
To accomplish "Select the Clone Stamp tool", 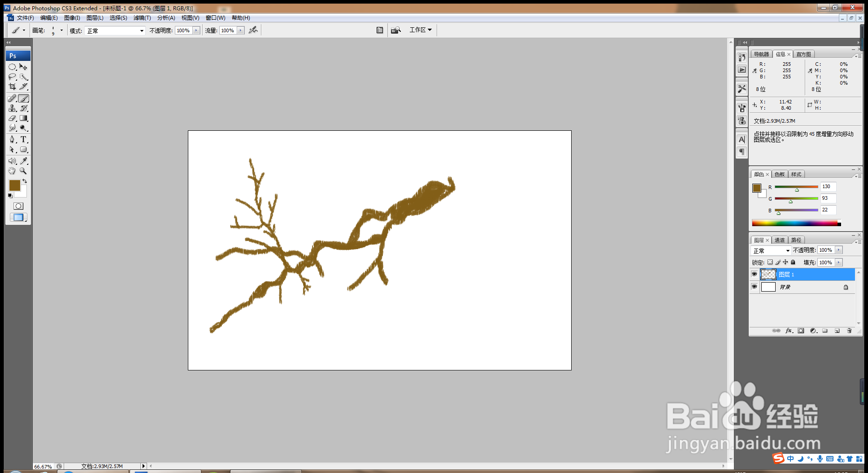I will [x=12, y=108].
